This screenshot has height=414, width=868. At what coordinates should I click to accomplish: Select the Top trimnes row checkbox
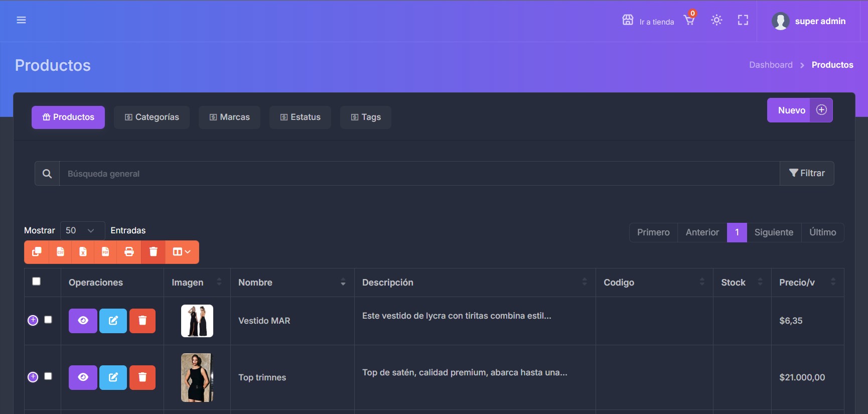point(48,376)
